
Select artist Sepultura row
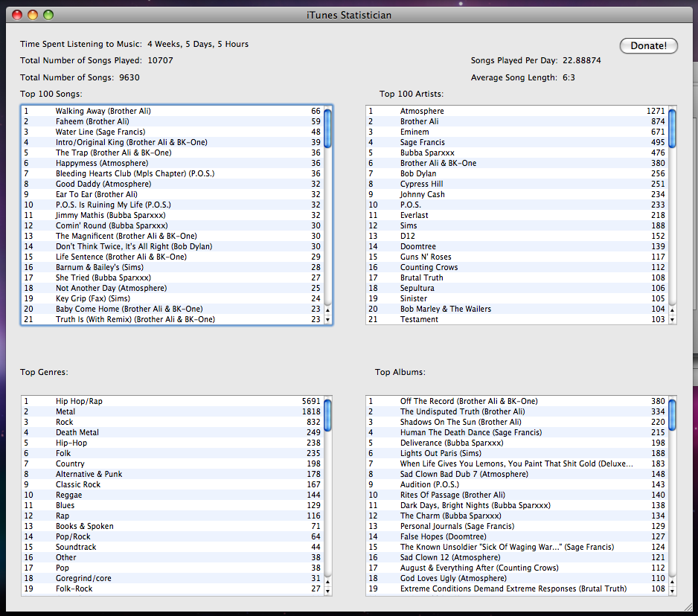click(x=517, y=288)
